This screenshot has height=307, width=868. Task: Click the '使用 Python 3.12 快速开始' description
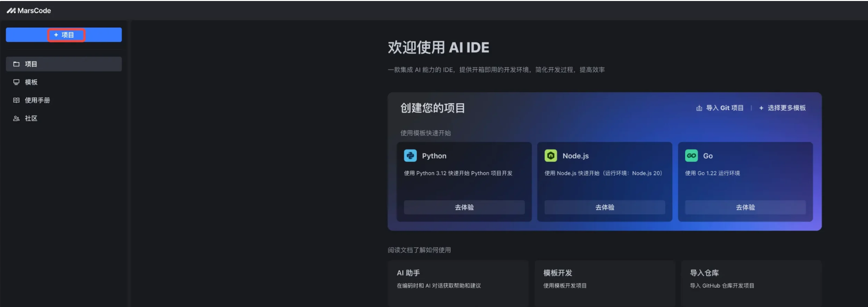tap(458, 173)
